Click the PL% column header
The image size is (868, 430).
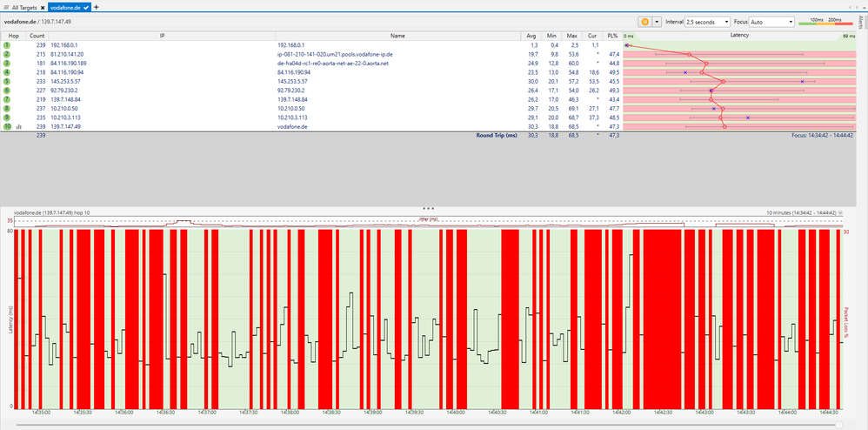click(612, 36)
